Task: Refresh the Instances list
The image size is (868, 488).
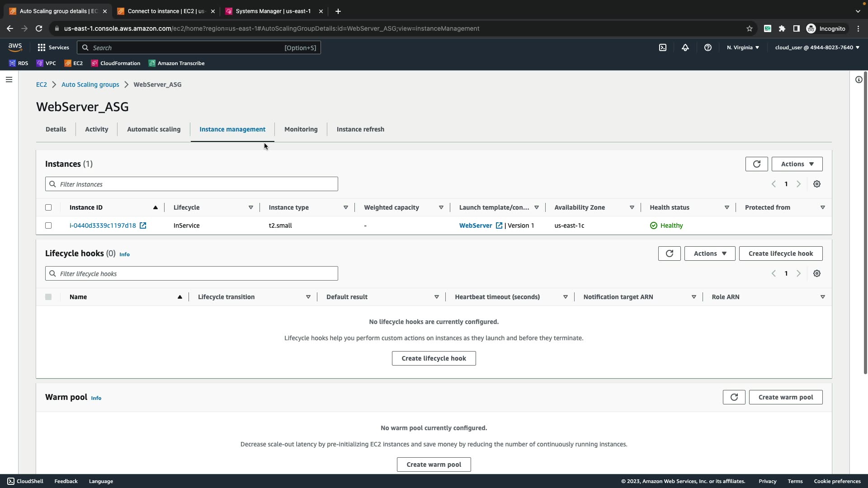Action: click(x=756, y=164)
